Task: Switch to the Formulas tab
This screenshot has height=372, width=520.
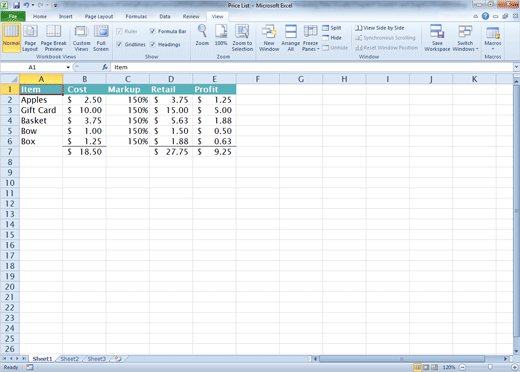Action: click(x=136, y=16)
